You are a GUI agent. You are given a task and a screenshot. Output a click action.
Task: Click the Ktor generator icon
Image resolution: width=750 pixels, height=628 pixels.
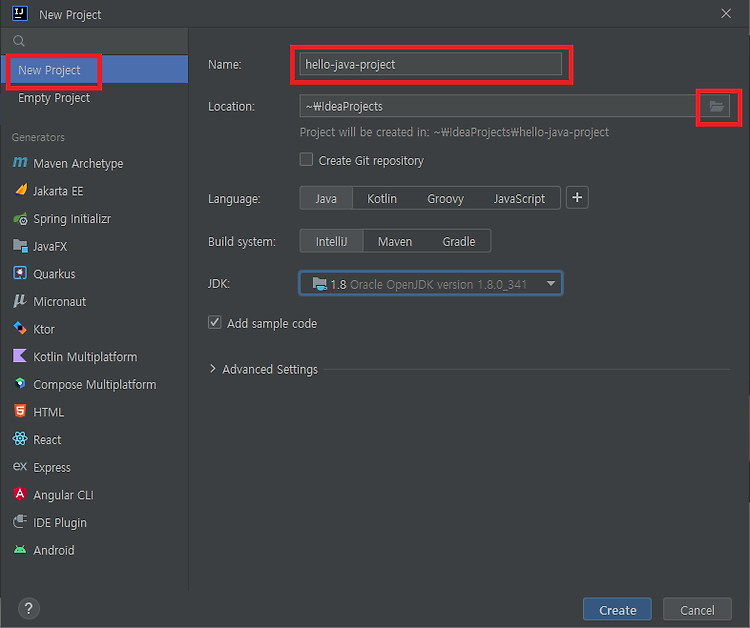point(20,329)
